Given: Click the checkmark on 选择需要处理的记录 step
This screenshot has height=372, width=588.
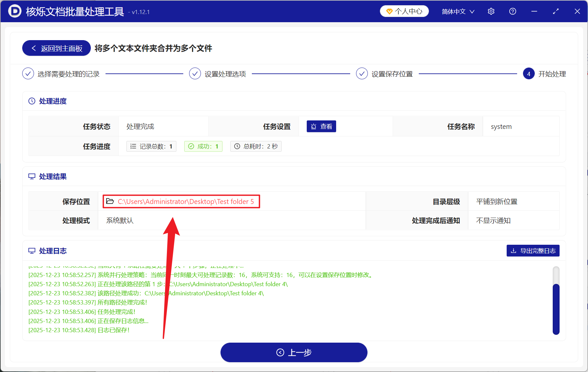Looking at the screenshot, I should (x=28, y=74).
